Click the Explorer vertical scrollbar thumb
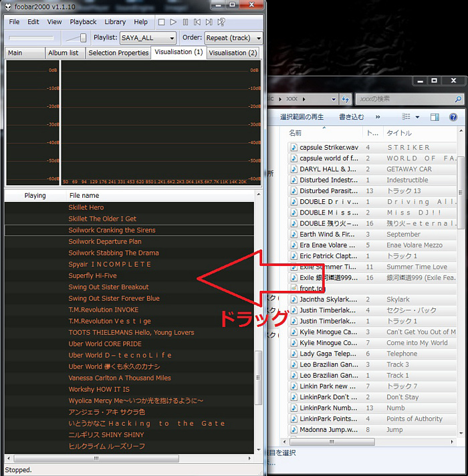The height and width of the screenshot is (476, 468). (x=461, y=193)
